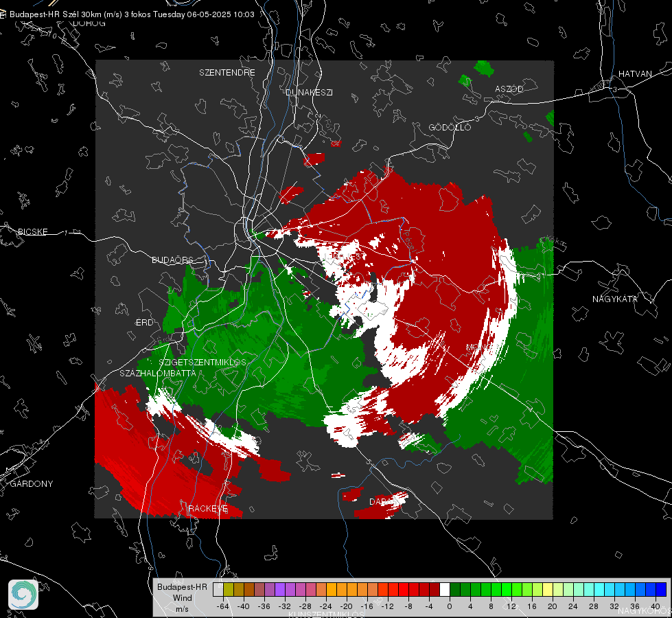Click the -40 legend tick value
The image size is (672, 618).
(244, 606)
